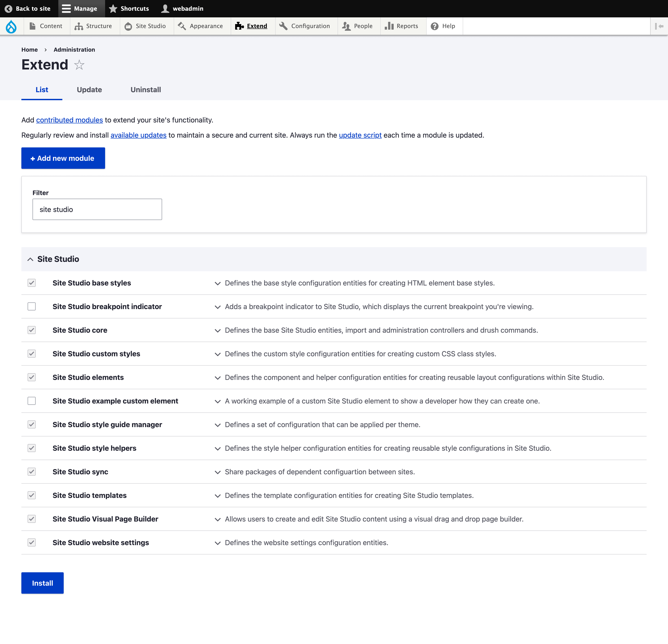
Task: Click the Manage hamburger icon
Action: [66, 8]
